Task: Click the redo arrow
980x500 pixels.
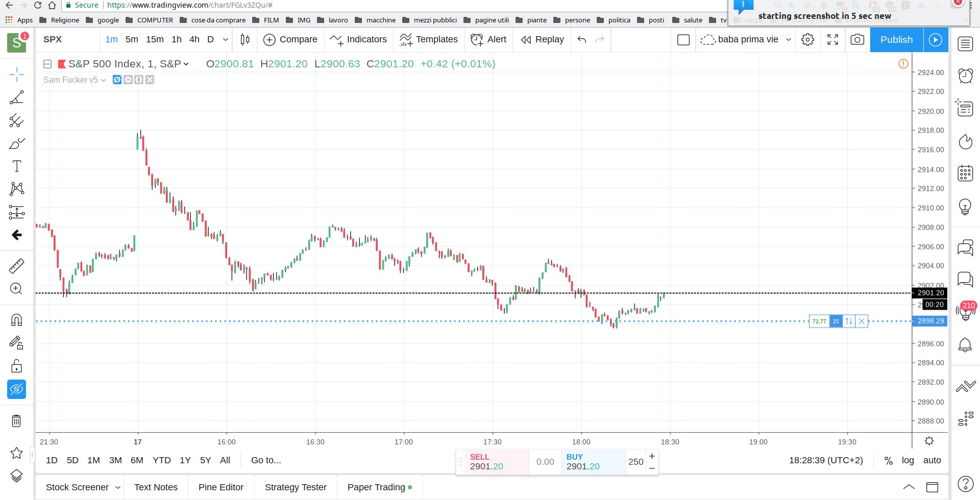Action: tap(600, 39)
